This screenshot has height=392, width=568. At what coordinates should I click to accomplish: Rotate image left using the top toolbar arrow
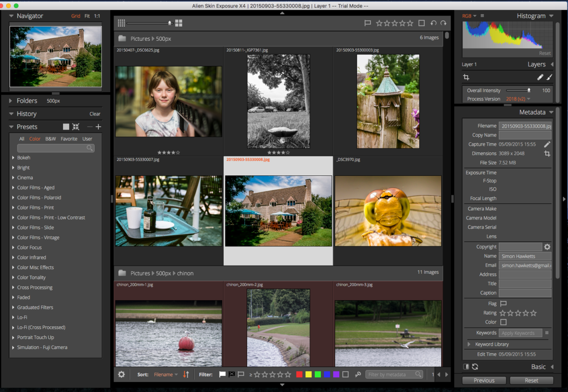coord(434,23)
